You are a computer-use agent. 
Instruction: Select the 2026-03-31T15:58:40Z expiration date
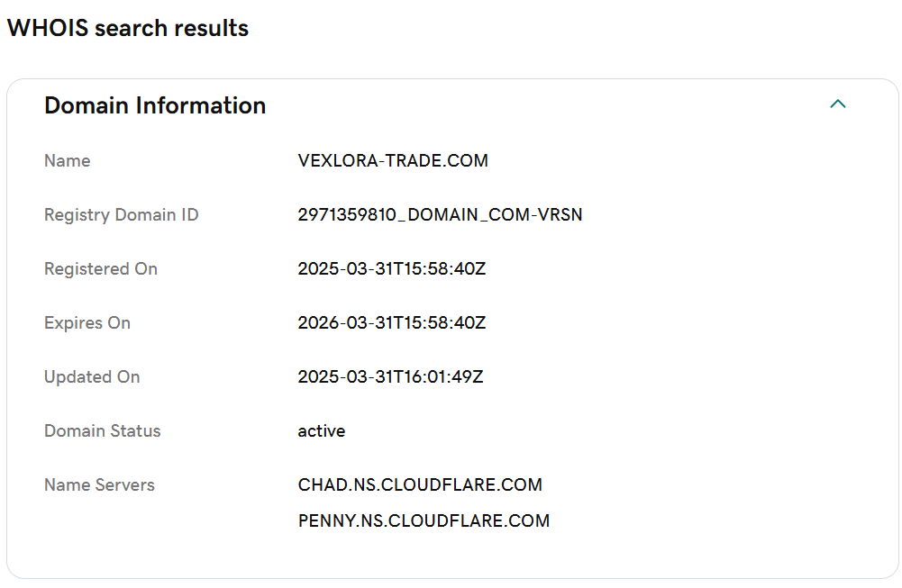pyautogui.click(x=392, y=323)
